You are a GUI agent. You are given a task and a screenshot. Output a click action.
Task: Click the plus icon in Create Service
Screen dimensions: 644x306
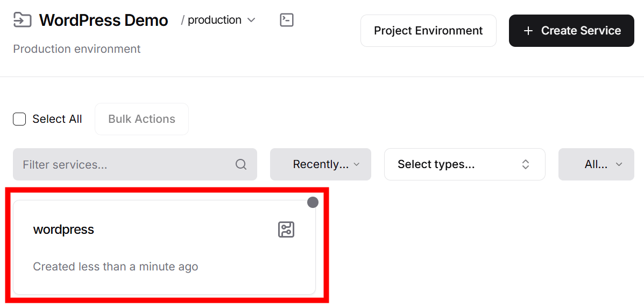[x=528, y=31]
